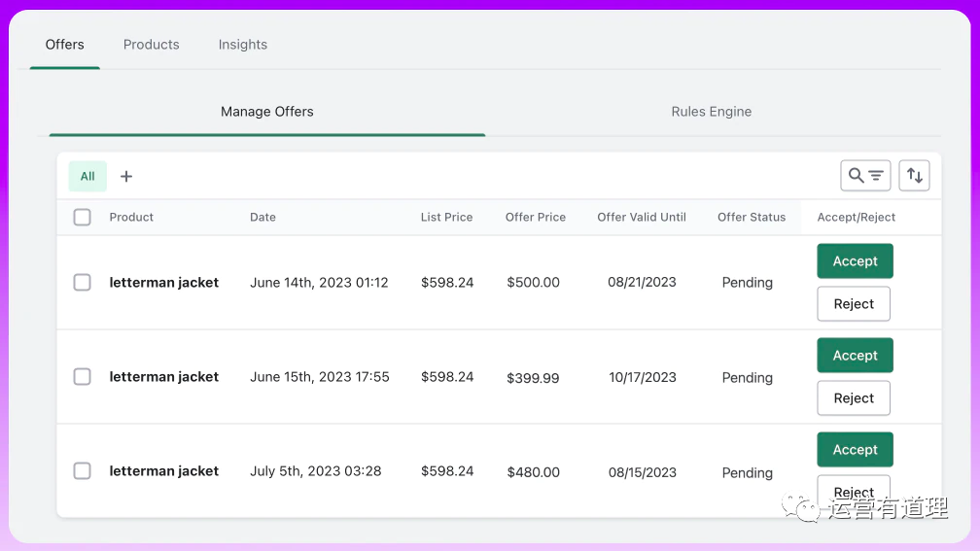This screenshot has height=551, width=980.
Task: Click the $480.00 offer price
Action: click(x=533, y=472)
